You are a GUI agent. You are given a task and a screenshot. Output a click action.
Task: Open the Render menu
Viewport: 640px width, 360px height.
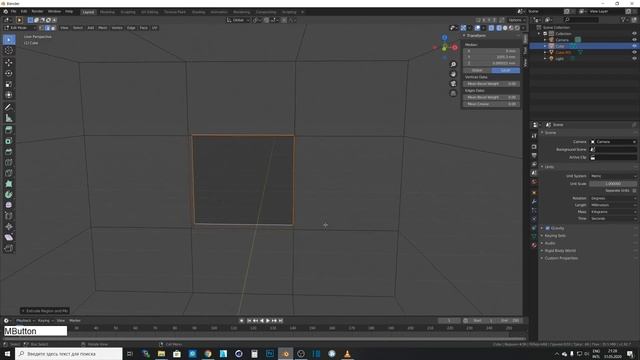[37, 11]
